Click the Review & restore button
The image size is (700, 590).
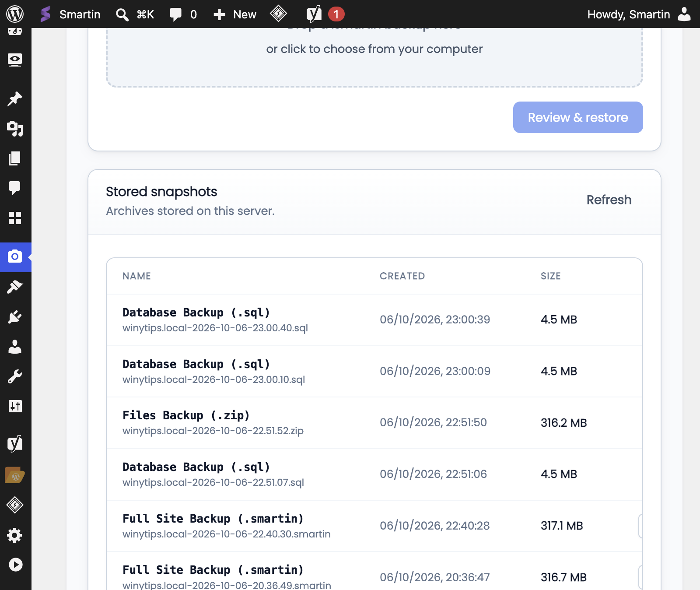click(578, 117)
